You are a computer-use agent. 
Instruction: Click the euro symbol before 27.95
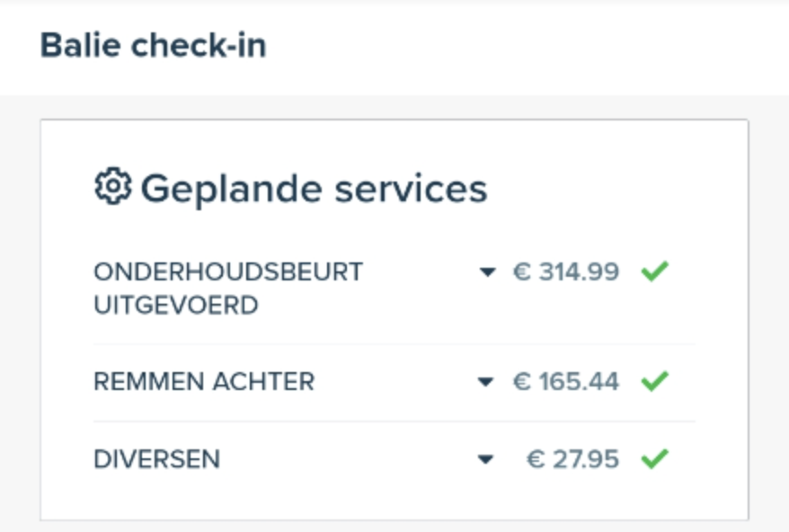[536, 459]
